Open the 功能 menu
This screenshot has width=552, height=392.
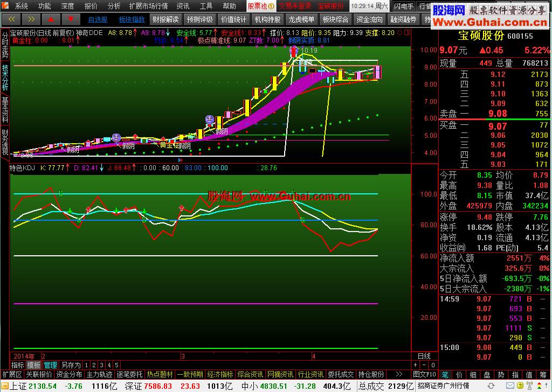(x=44, y=6)
